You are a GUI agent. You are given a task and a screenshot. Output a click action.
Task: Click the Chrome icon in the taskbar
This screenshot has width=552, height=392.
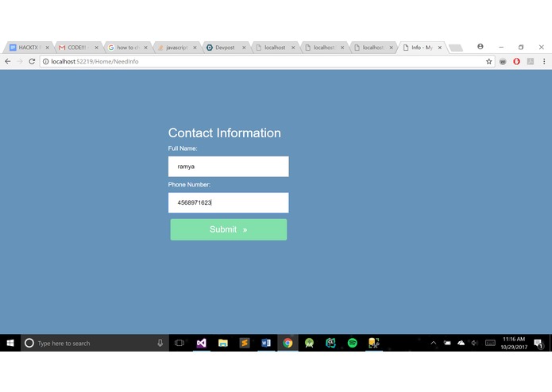(x=288, y=343)
